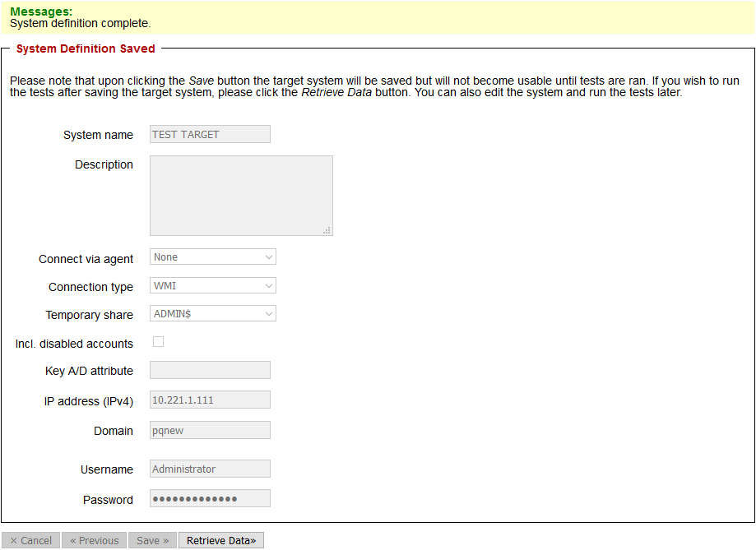Click the green Messages heading
Screen dimensions: 756x550
coord(41,12)
